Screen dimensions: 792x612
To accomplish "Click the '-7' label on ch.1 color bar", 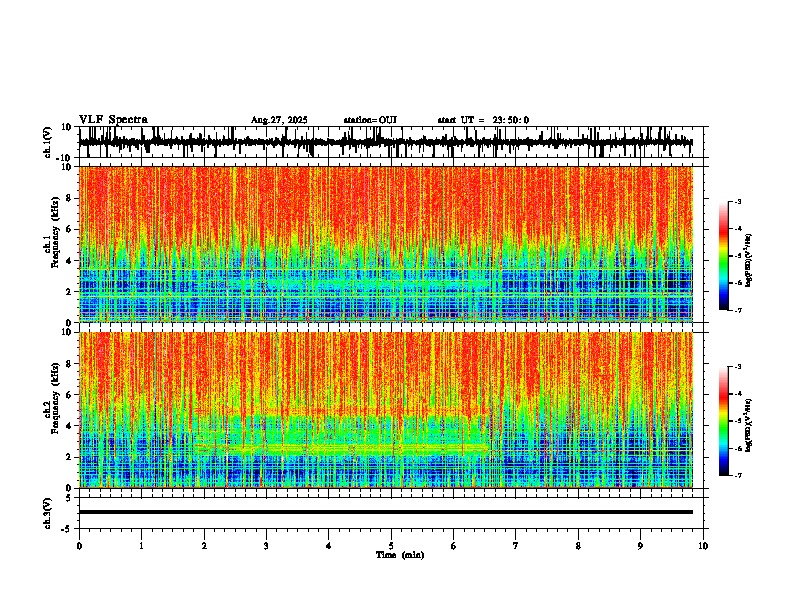I will (738, 310).
